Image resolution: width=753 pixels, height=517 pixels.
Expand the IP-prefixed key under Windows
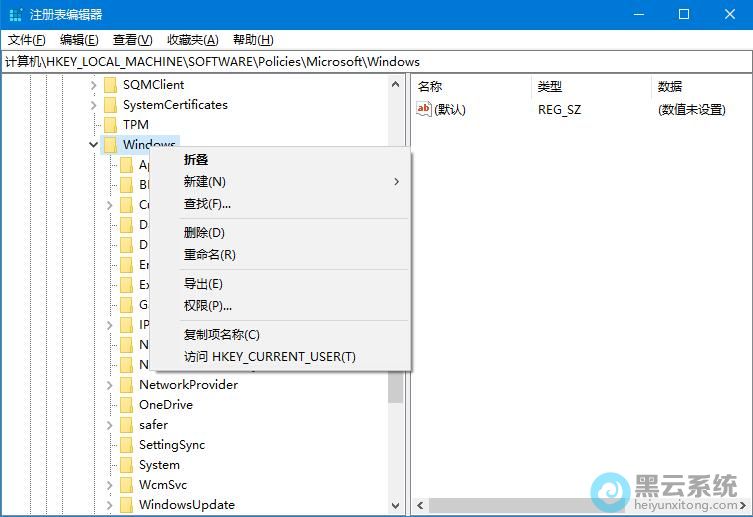(109, 325)
